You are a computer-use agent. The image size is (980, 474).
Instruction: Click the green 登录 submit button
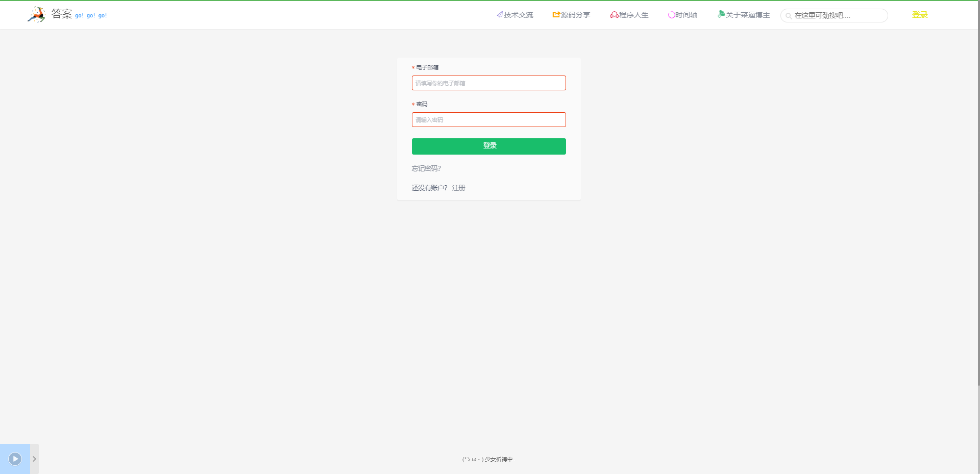489,146
